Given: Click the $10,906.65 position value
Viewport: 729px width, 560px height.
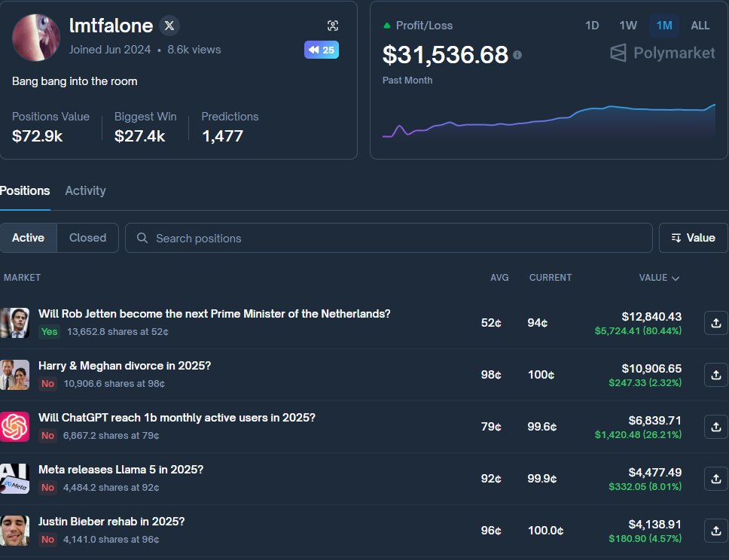Looking at the screenshot, I should (x=651, y=369).
